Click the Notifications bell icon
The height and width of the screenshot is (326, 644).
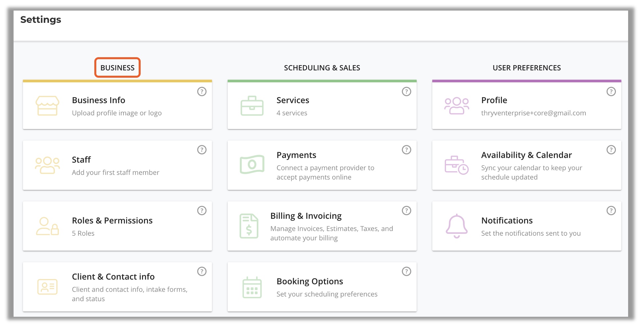click(456, 226)
